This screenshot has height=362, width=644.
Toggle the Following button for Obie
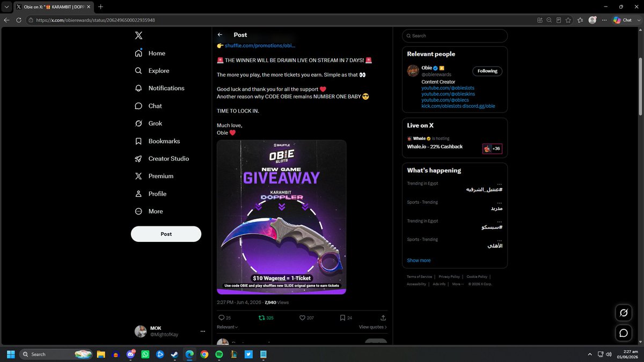click(487, 71)
